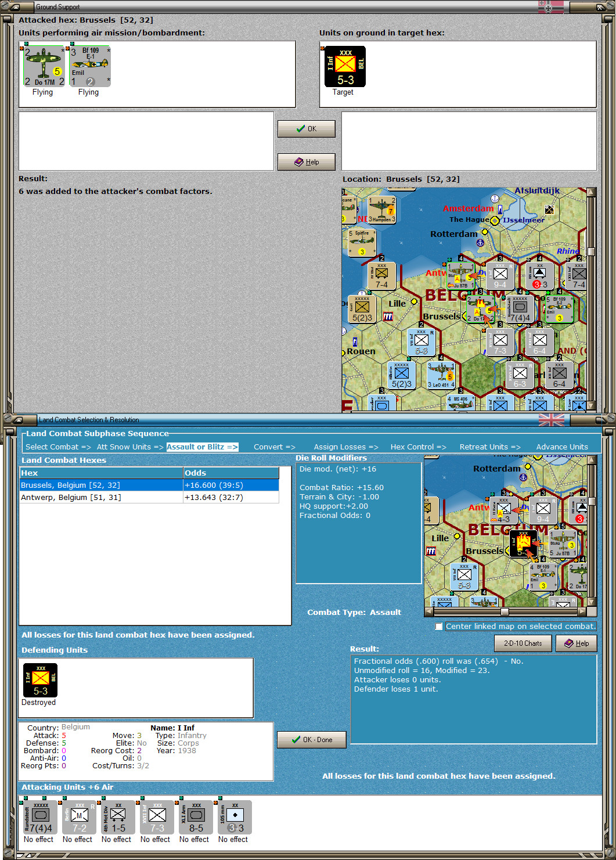Click the Ju 87B Stuka at Antwerp
The image size is (616, 860).
tap(460, 276)
